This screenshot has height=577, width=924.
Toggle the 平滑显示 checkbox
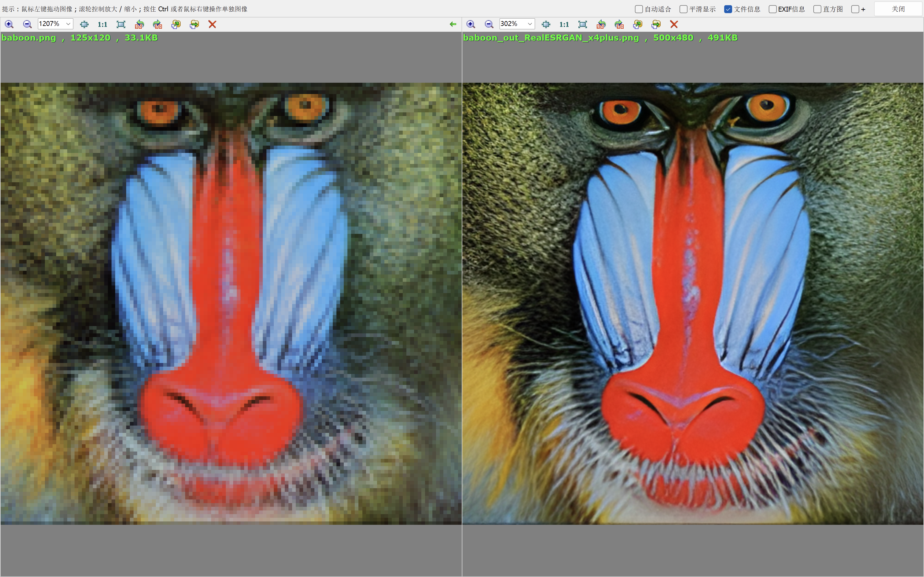684,9
